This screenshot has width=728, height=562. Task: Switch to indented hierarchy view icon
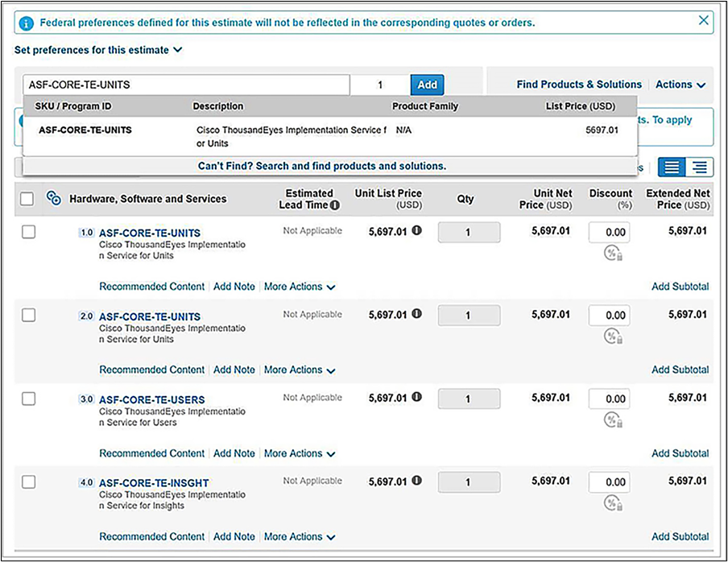(x=699, y=167)
